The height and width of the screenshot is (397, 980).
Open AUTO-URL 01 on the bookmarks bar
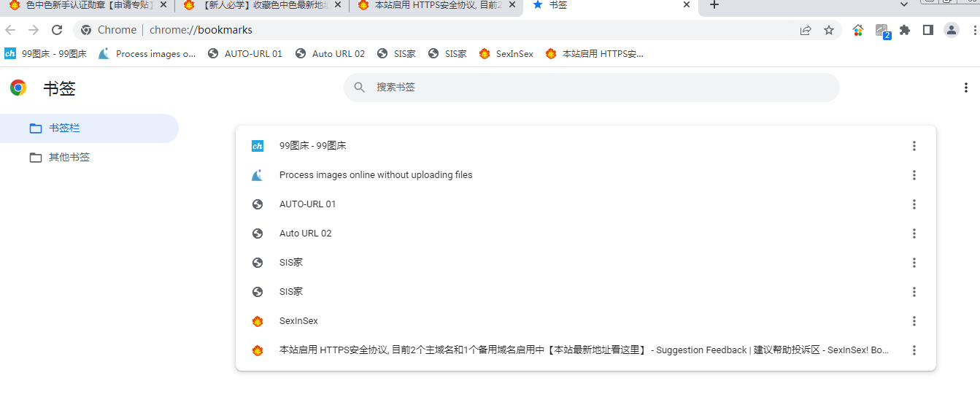245,53
